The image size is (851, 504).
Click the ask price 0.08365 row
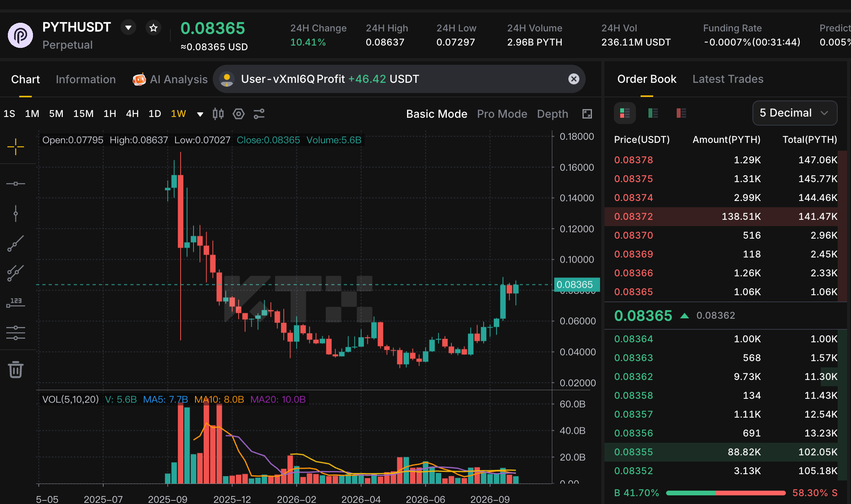tap(725, 292)
